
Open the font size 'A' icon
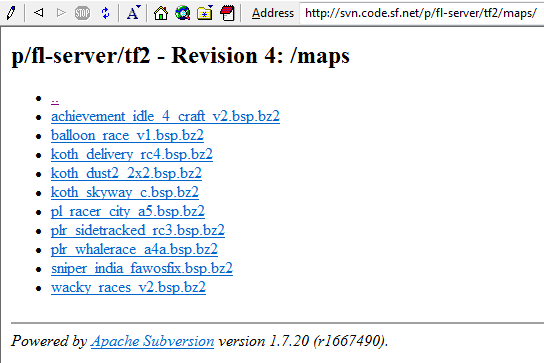134,13
